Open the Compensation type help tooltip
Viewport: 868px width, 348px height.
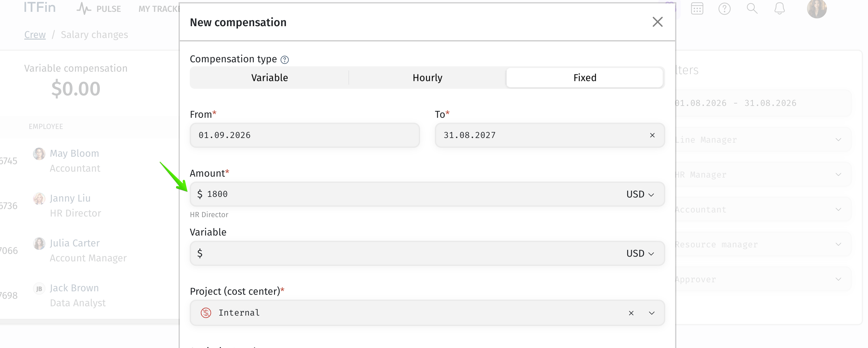click(x=285, y=60)
